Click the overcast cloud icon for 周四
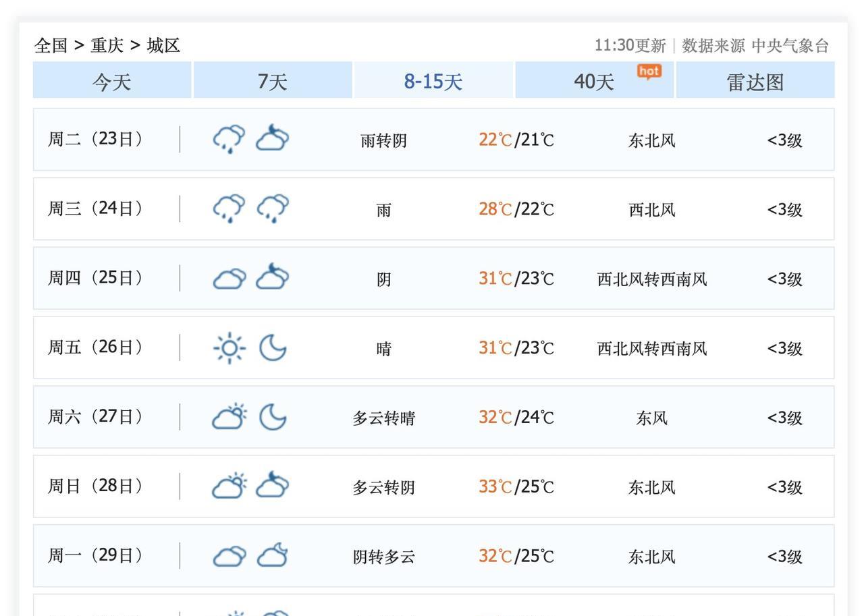Image resolution: width=864 pixels, height=616 pixels. [230, 278]
